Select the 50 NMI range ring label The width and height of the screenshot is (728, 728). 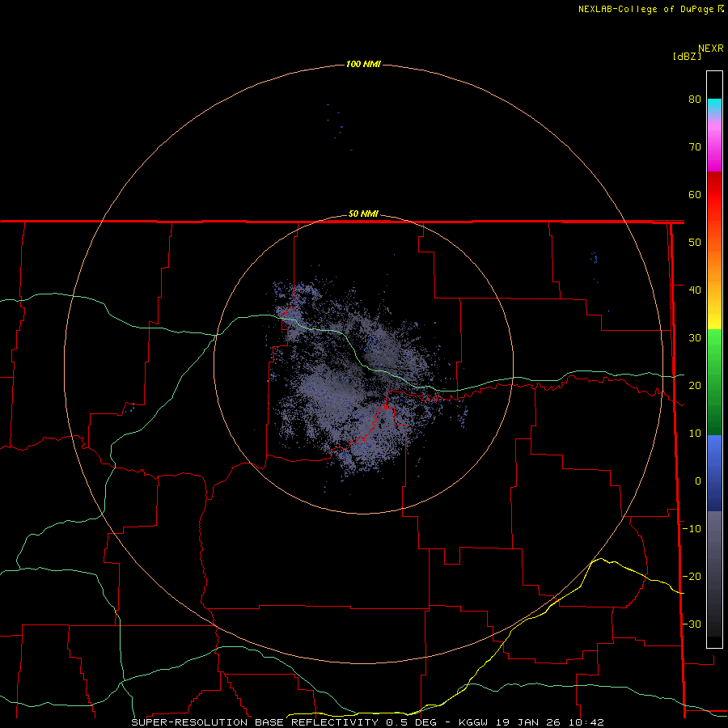(x=363, y=214)
